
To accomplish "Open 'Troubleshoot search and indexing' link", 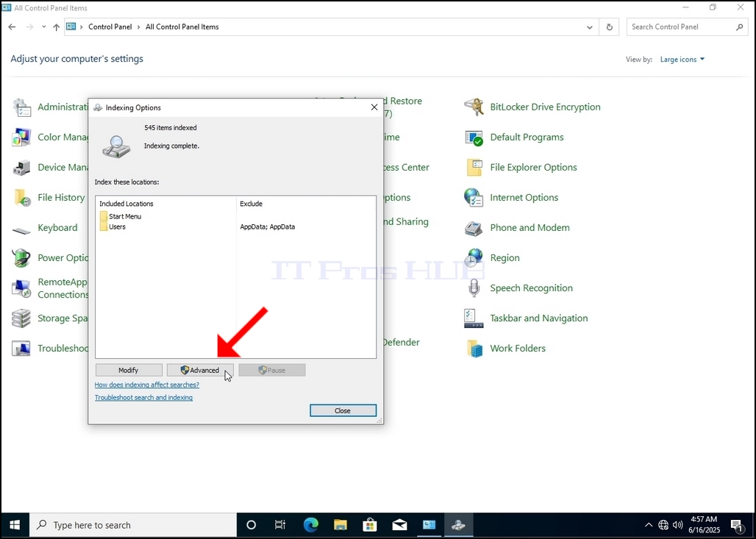I will (x=143, y=398).
